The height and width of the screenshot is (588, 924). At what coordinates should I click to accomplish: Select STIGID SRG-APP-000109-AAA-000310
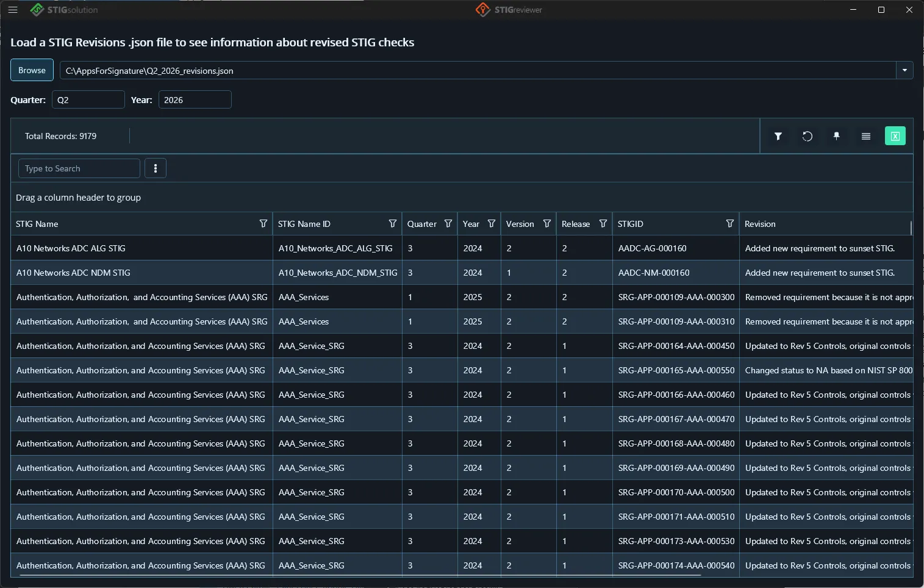[676, 321]
